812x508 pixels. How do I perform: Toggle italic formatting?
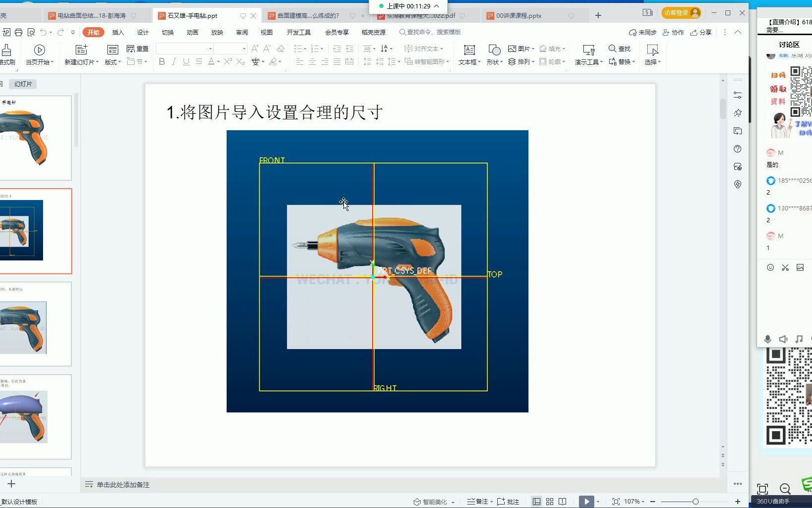(x=173, y=61)
